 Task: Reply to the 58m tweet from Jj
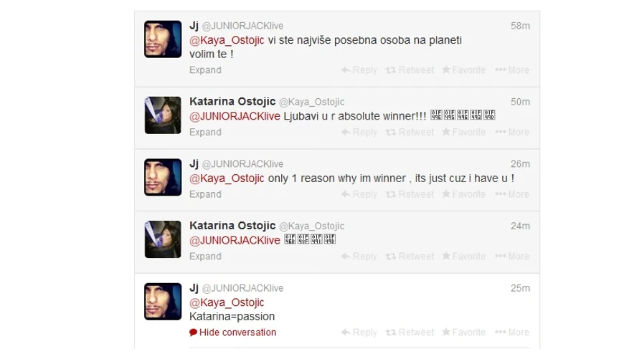coord(359,70)
